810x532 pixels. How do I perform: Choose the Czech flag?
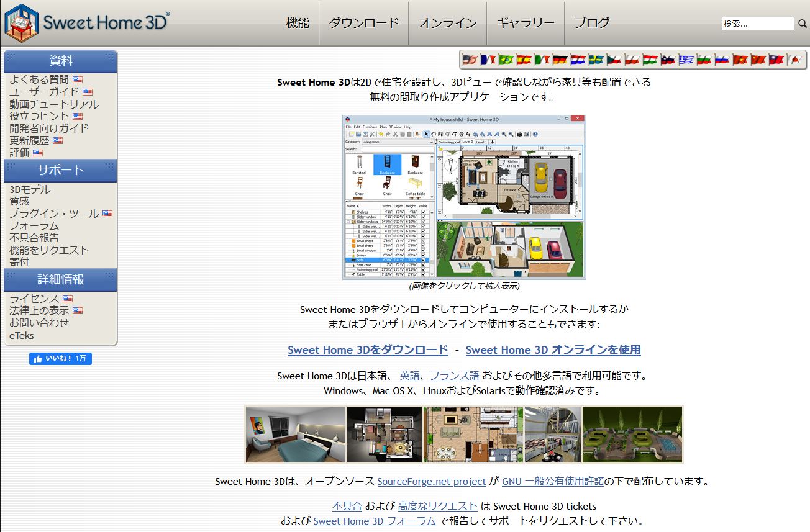point(614,60)
